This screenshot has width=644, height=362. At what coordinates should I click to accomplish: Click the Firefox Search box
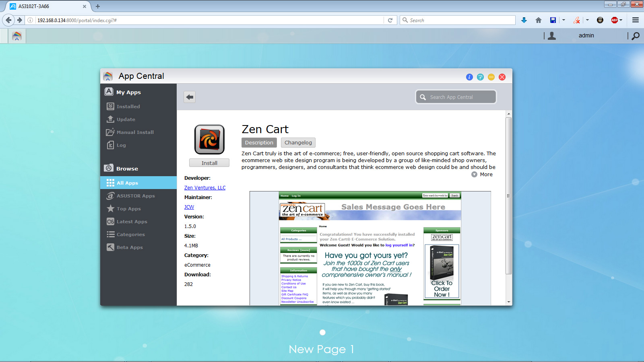pyautogui.click(x=458, y=20)
